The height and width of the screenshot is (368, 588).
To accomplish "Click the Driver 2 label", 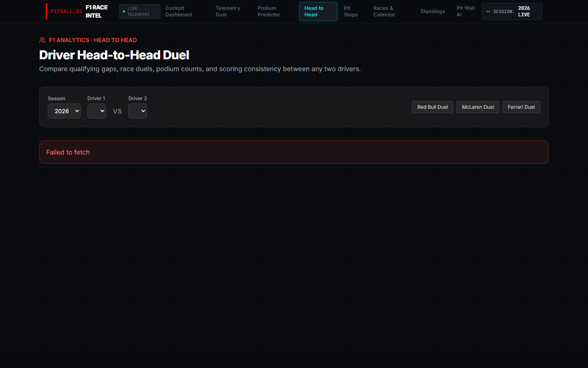I will pos(138,99).
